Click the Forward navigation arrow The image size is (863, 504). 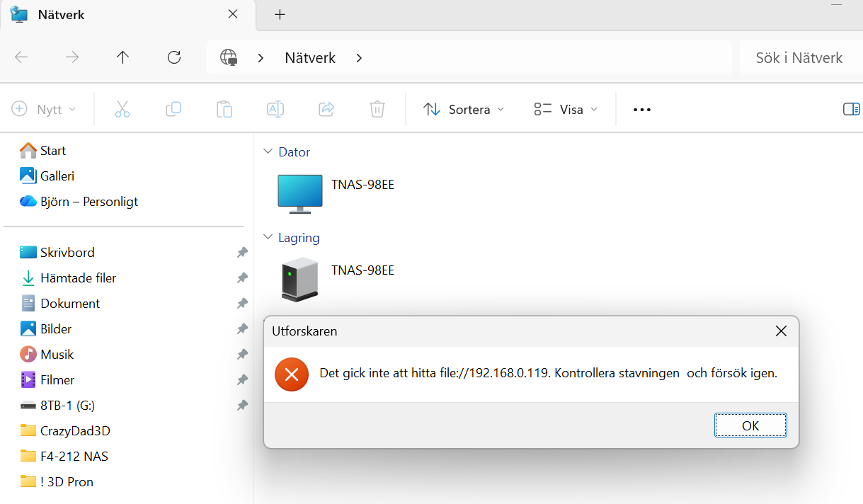click(x=72, y=57)
